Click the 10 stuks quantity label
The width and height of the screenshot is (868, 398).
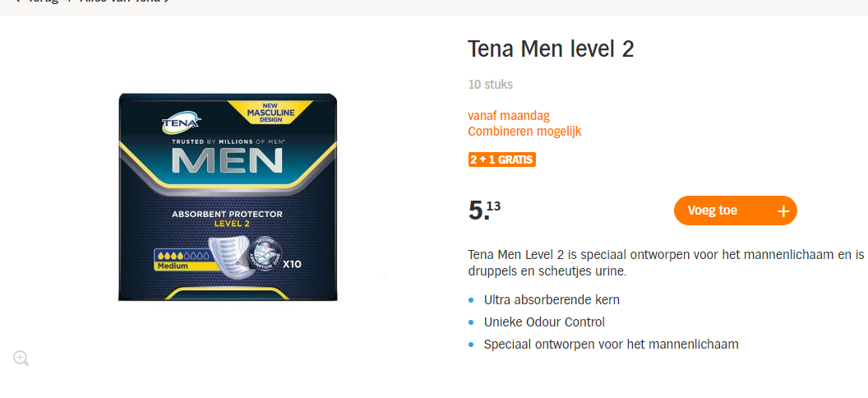coord(491,85)
